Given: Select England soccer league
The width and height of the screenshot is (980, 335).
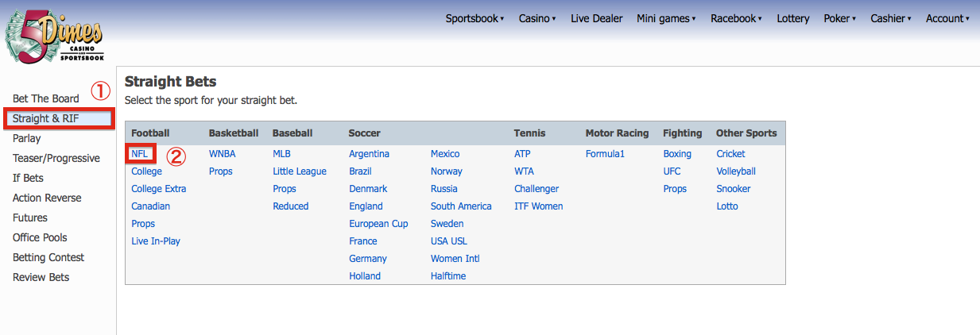Looking at the screenshot, I should pos(366,206).
